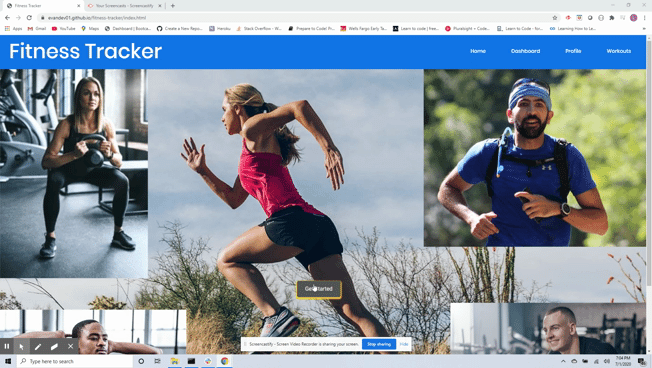The width and height of the screenshot is (652, 368).
Task: Open the Heroku bookmark
Action: click(220, 29)
